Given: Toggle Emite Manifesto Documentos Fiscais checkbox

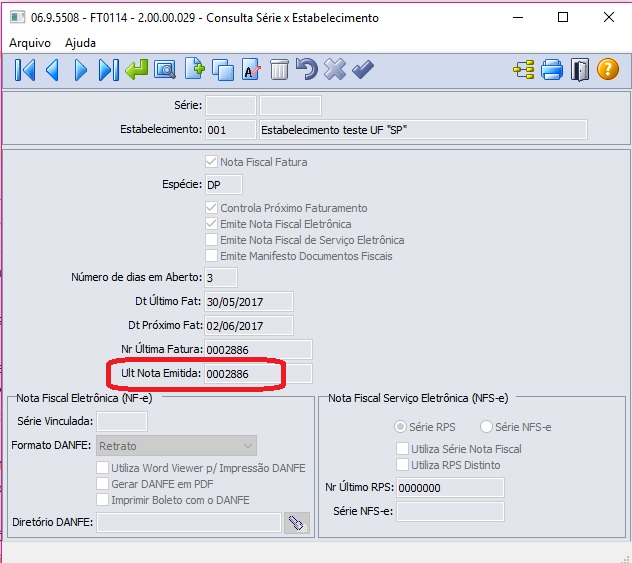Looking at the screenshot, I should [x=211, y=256].
